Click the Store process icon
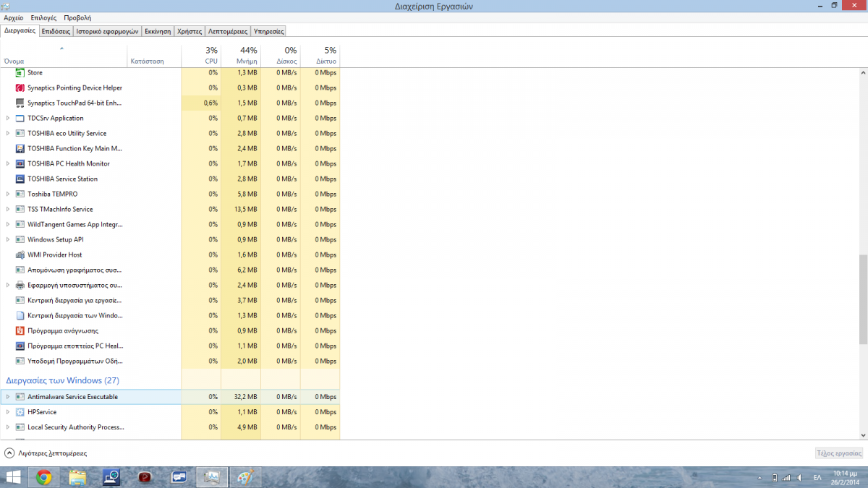Image resolution: width=868 pixels, height=488 pixels. pos(20,72)
